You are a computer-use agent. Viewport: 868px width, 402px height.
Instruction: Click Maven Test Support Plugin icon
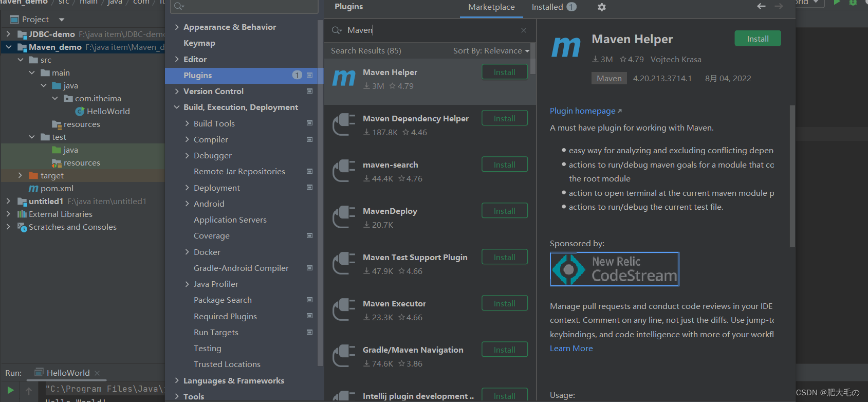coord(344,264)
